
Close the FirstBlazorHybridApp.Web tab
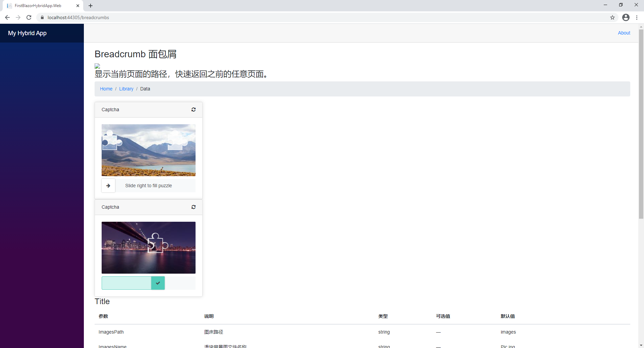[x=78, y=6]
